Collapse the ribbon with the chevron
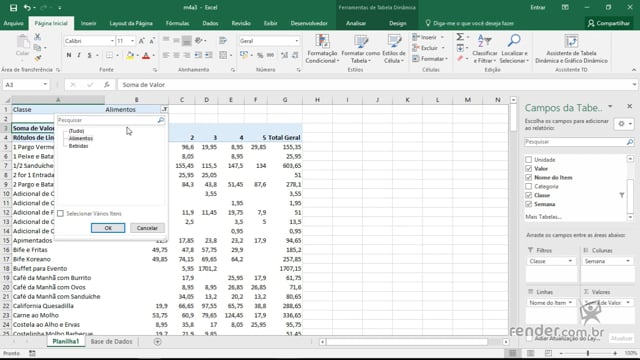 coord(633,70)
